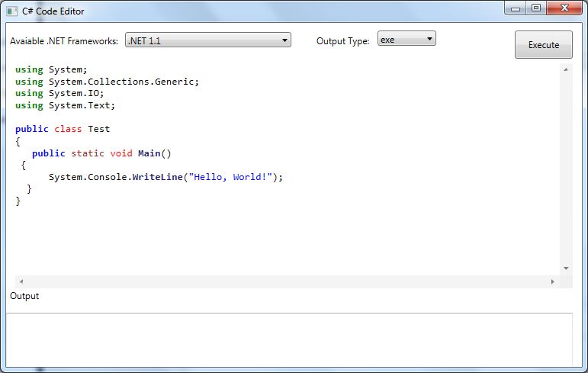This screenshot has height=373, width=588.
Task: Click the 'using System.Collections.Generic;' line
Action: point(107,82)
